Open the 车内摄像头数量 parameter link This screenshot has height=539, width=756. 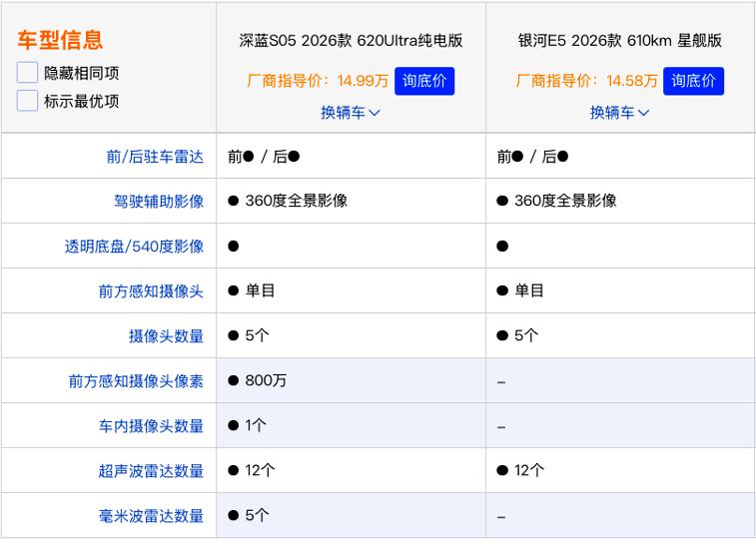151,426
